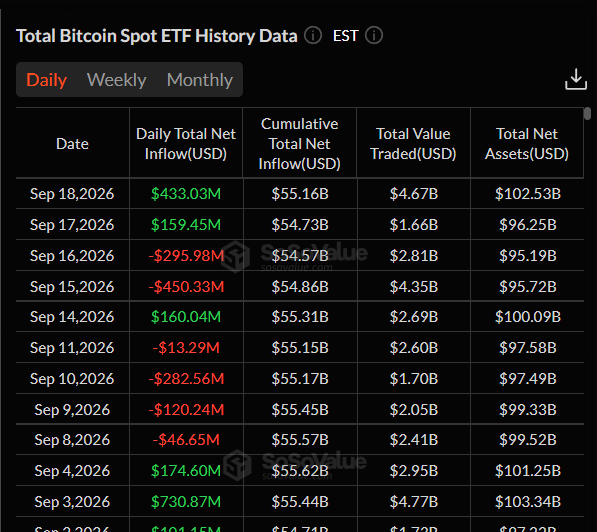
Task: Click the $54.73B cumulative inflow cell
Action: (300, 225)
